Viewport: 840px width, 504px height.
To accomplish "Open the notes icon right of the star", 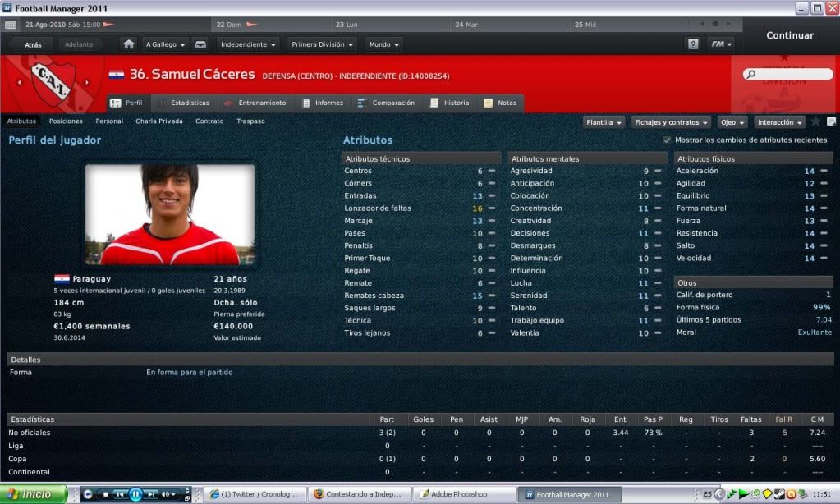I will tap(831, 122).
